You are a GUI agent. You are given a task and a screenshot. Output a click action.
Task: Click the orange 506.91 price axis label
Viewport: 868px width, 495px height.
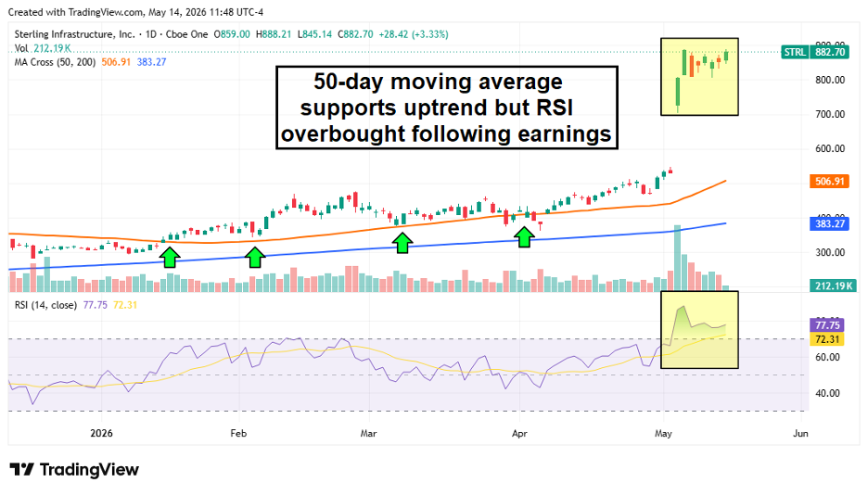coord(829,182)
